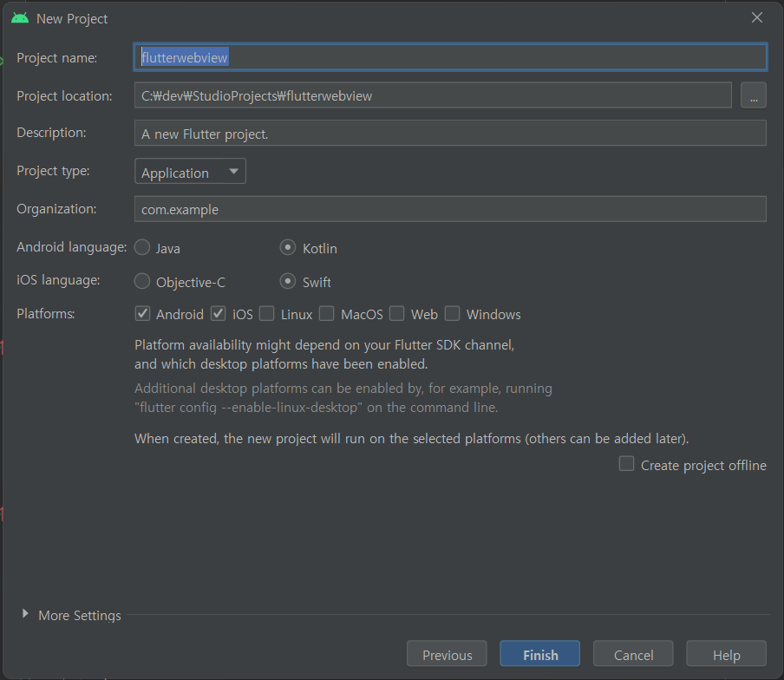Go back with the Previous button
The image size is (784, 680).
pos(447,654)
